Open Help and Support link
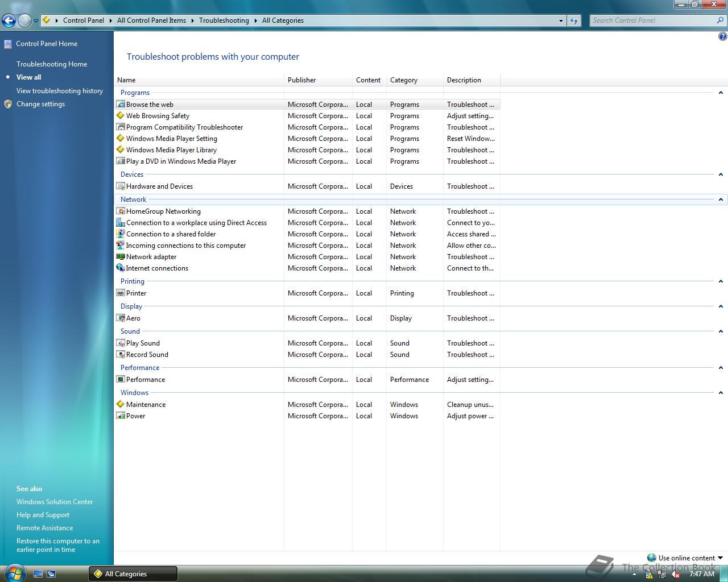Screen dimensions: 728x582 (43, 515)
